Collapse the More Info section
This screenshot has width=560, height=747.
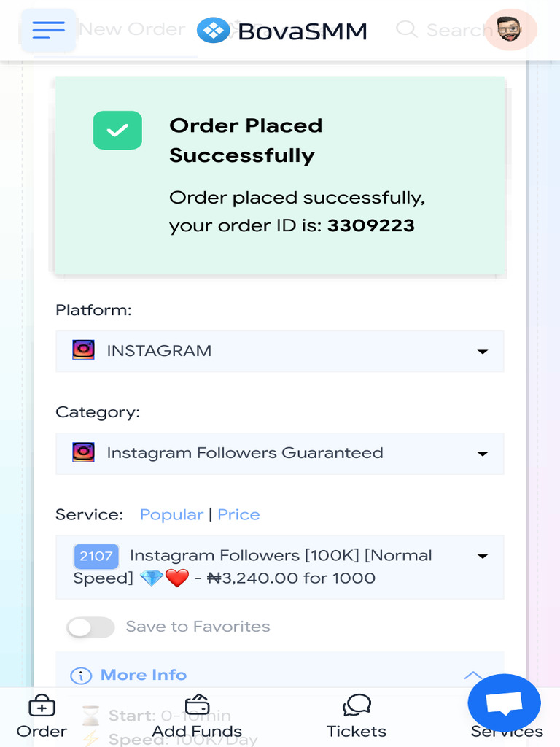click(472, 676)
